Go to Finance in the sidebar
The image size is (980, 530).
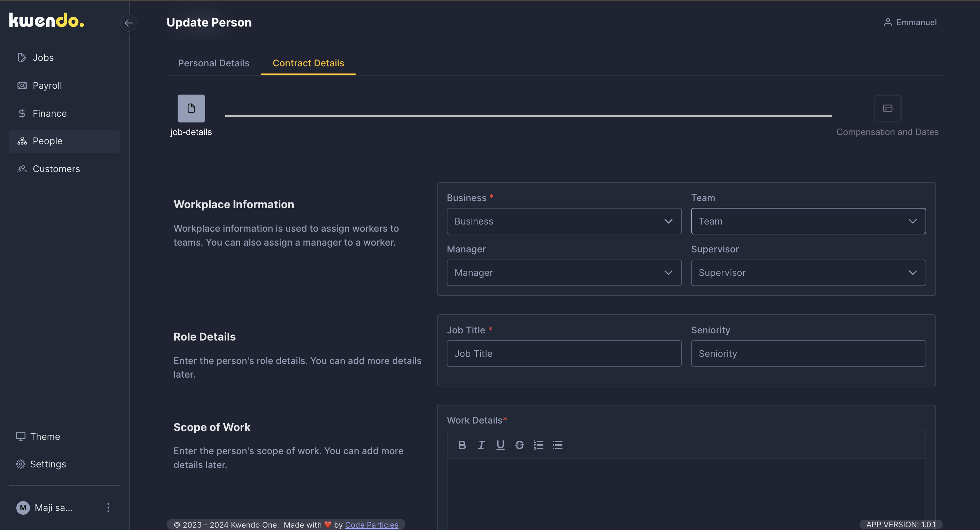(64, 113)
